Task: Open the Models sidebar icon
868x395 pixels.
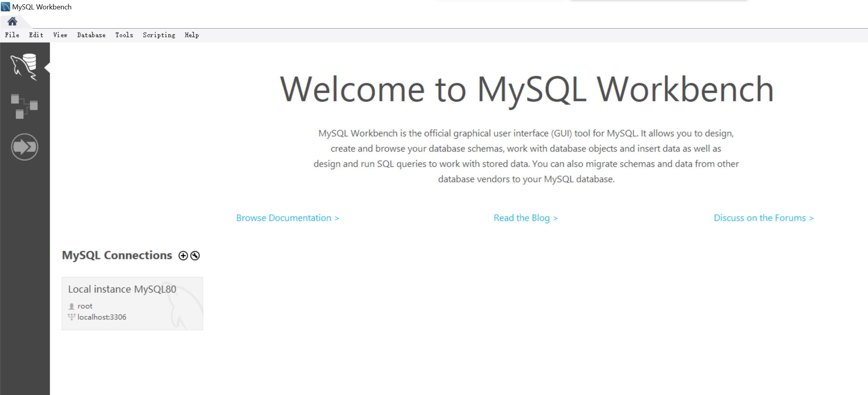Action: [24, 106]
